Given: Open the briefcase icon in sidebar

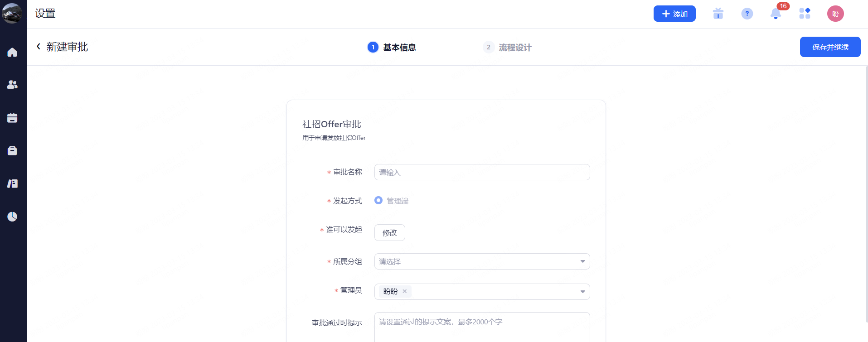Looking at the screenshot, I should click(x=12, y=150).
